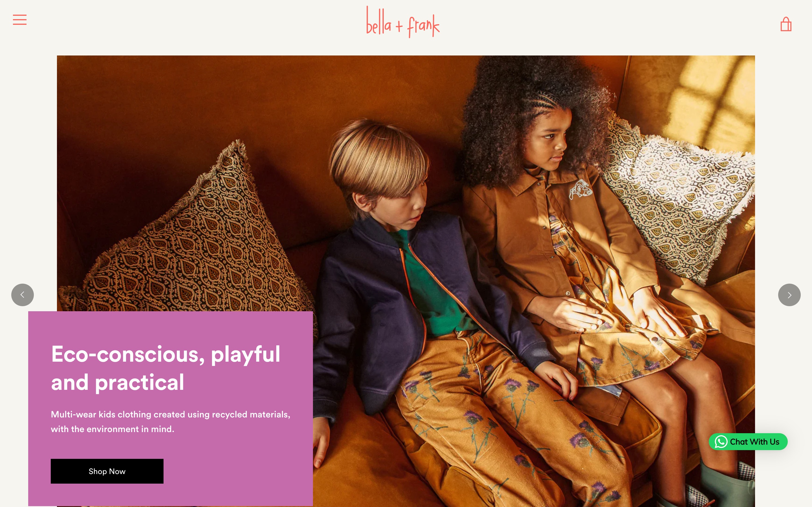Click the boy's green t-shirt
The height and width of the screenshot is (507, 812).
coord(433,288)
